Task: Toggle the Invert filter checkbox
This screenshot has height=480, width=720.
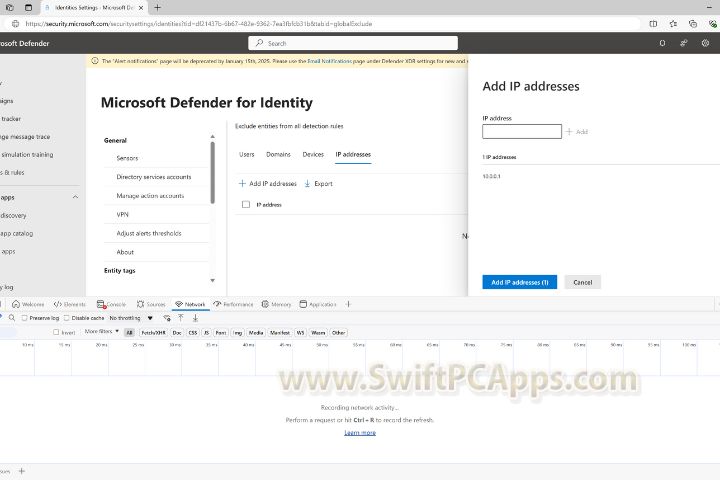Action: pos(56,332)
